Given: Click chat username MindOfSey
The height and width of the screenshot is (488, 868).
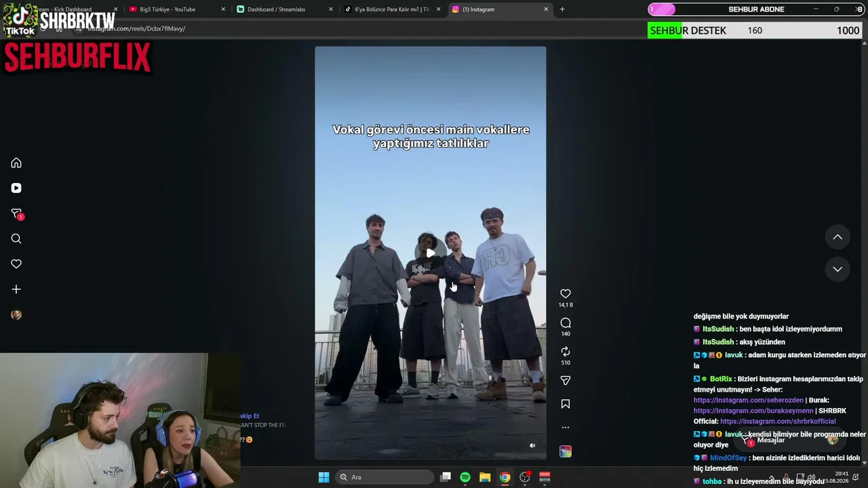Looking at the screenshot, I should pyautogui.click(x=728, y=458).
